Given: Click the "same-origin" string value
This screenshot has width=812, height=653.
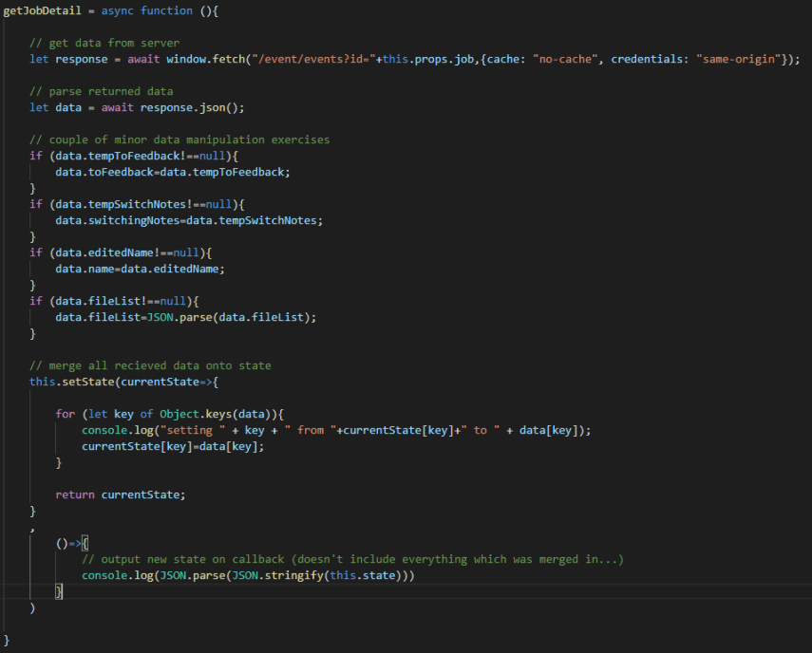Looking at the screenshot, I should tap(739, 59).
